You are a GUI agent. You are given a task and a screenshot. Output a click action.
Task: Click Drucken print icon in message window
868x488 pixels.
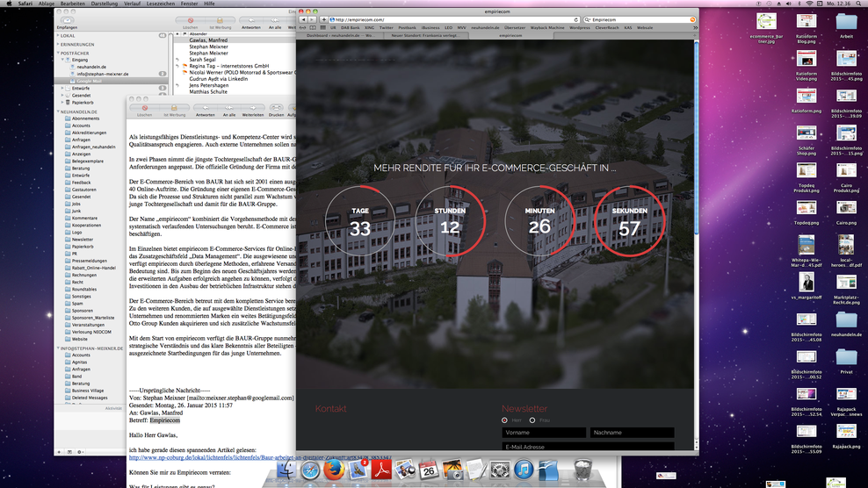click(276, 107)
